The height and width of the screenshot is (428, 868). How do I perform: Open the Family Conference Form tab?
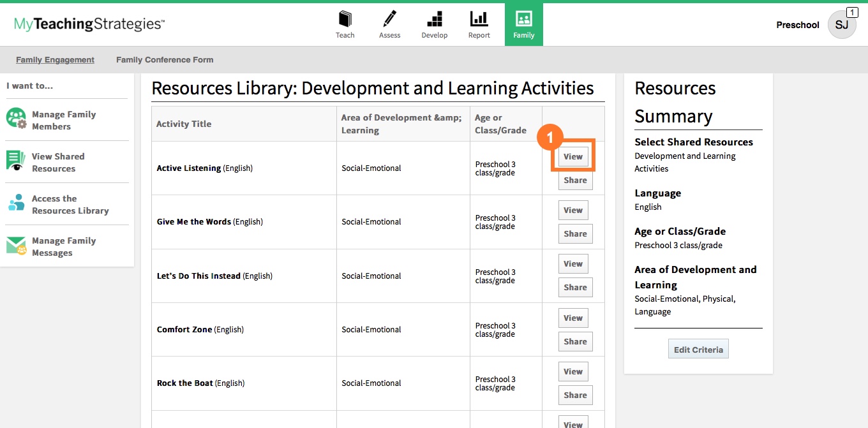point(165,60)
